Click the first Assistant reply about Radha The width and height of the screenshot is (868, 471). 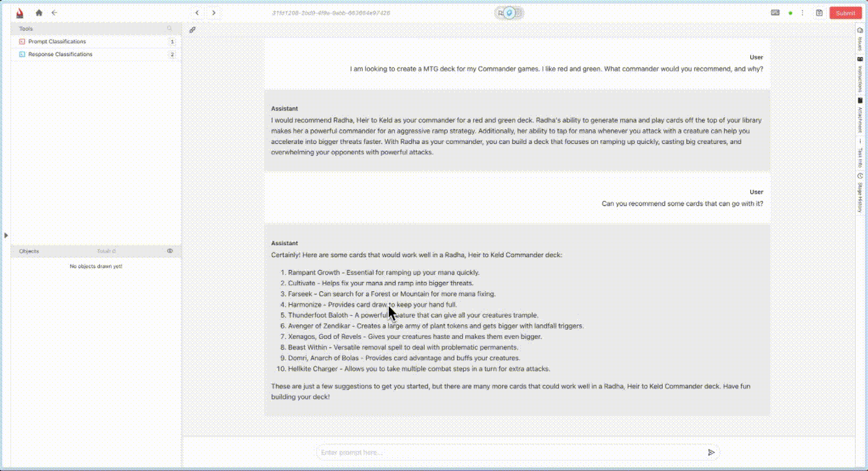(516, 136)
